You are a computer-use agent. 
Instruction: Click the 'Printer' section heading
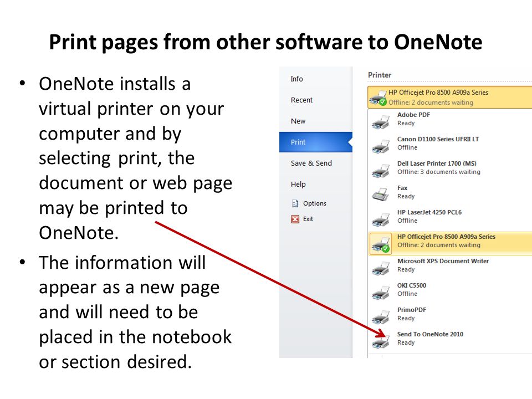click(379, 75)
